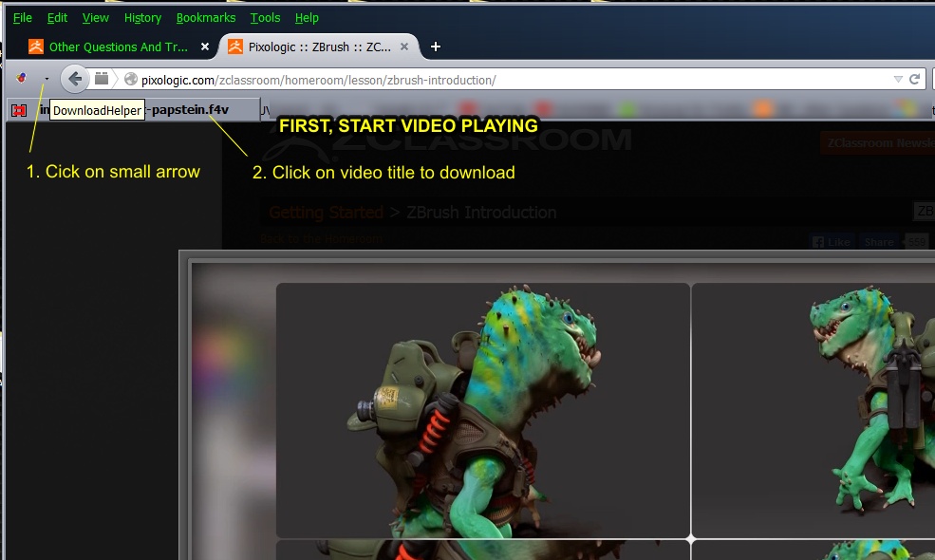Image resolution: width=935 pixels, height=560 pixels.
Task: Go back with the back arrow button
Action: (75, 79)
